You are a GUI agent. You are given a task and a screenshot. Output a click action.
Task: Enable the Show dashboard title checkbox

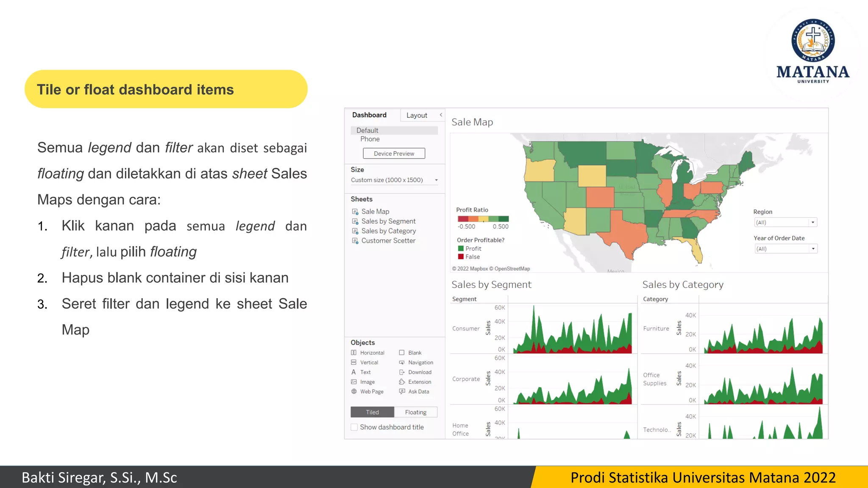coord(354,427)
